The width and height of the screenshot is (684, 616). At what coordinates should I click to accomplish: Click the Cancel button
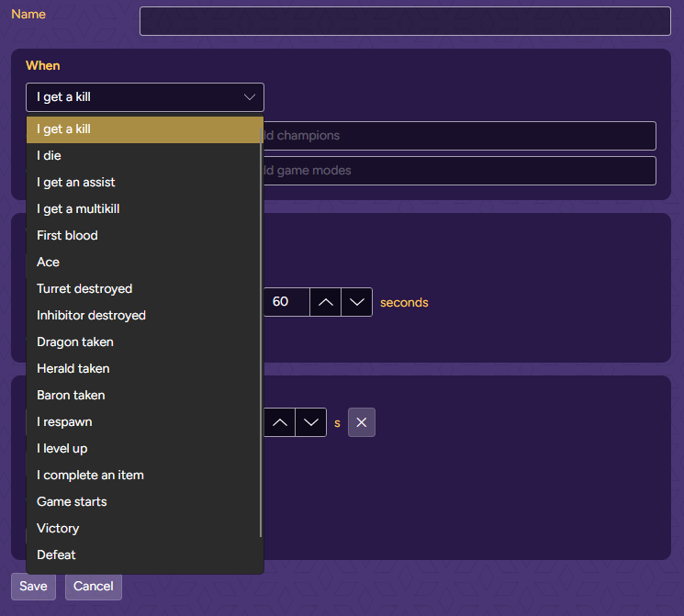tap(94, 587)
